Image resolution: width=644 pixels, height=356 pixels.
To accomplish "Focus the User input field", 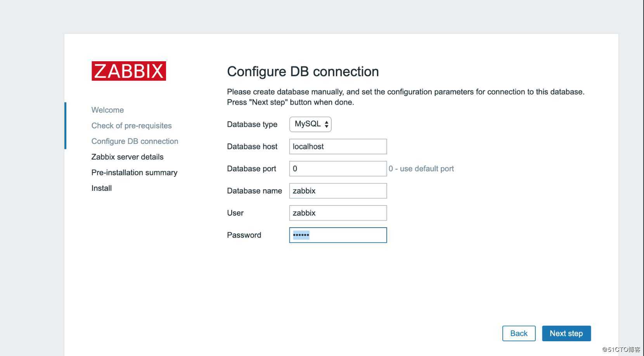I will 338,213.
